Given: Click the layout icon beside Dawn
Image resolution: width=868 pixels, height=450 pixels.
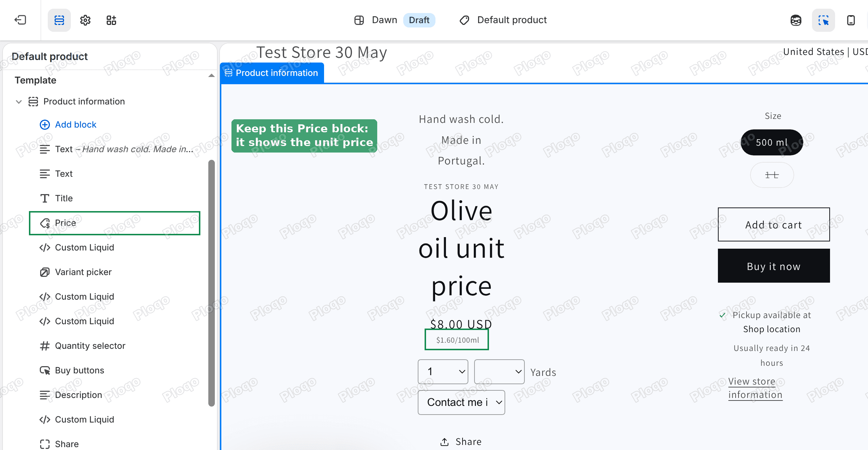Looking at the screenshot, I should [x=359, y=20].
